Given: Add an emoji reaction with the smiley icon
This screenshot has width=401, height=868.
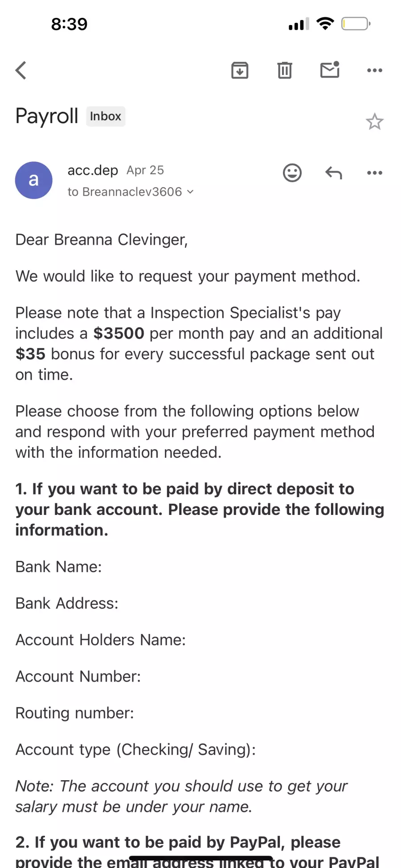Looking at the screenshot, I should [292, 173].
